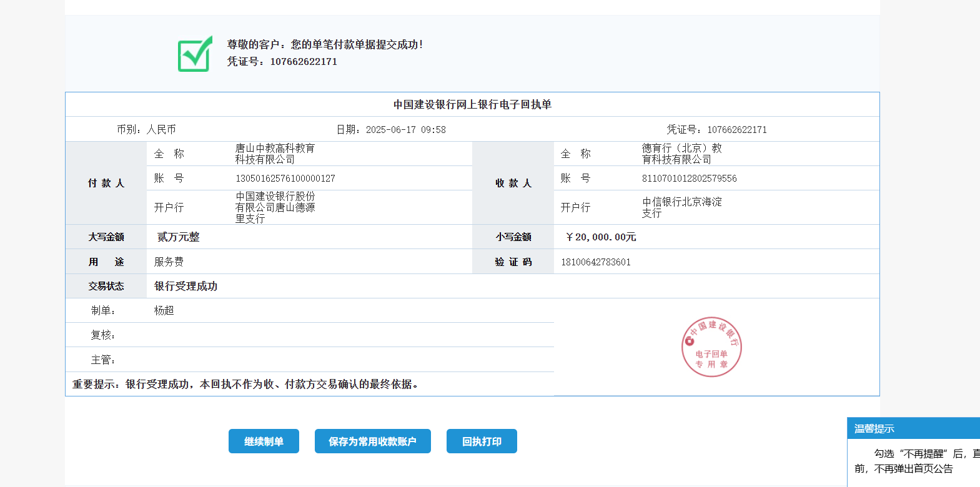Click the 复核 label
This screenshot has width=980, height=487.
[x=102, y=335]
